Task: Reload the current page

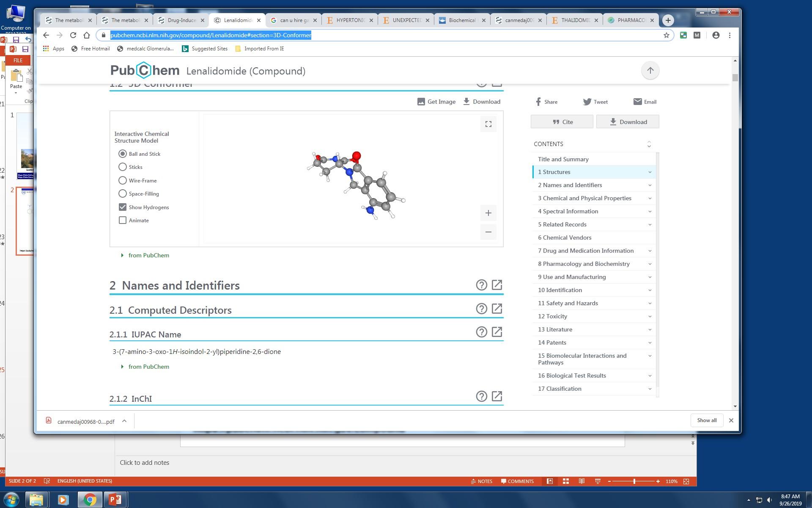Action: click(73, 35)
